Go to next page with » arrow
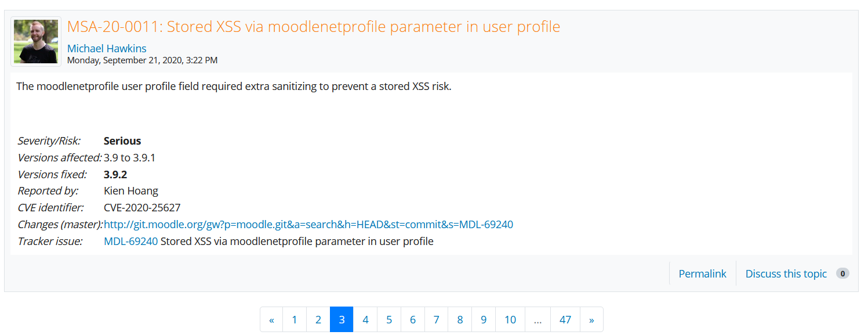 click(591, 319)
